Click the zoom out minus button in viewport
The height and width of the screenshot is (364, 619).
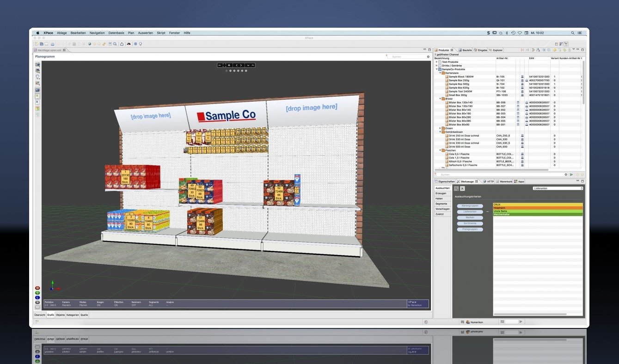pos(220,65)
